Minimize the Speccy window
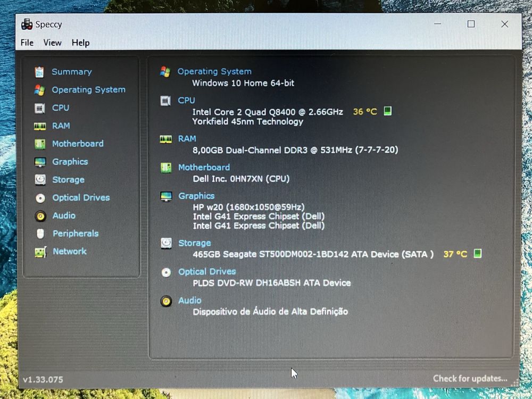This screenshot has width=532, height=399. tap(437, 24)
